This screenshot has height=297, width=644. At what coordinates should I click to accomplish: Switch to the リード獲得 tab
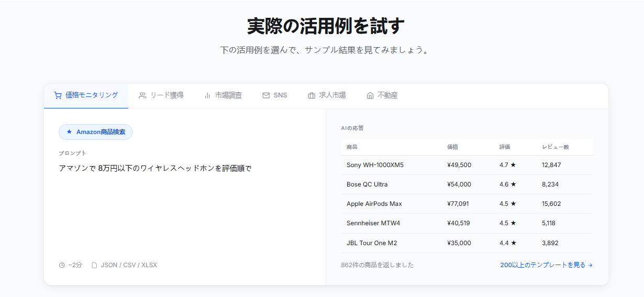161,95
